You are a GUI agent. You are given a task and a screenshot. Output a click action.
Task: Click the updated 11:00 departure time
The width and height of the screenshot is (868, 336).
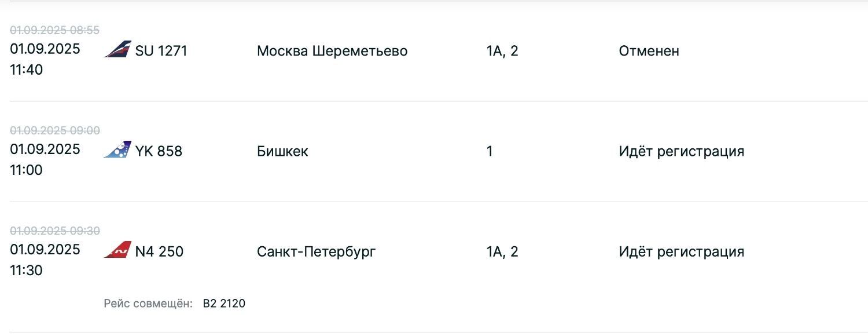(26, 170)
